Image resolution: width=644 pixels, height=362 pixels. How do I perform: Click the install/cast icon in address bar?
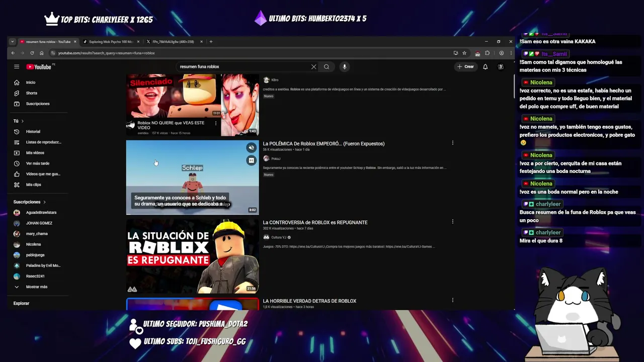[456, 53]
